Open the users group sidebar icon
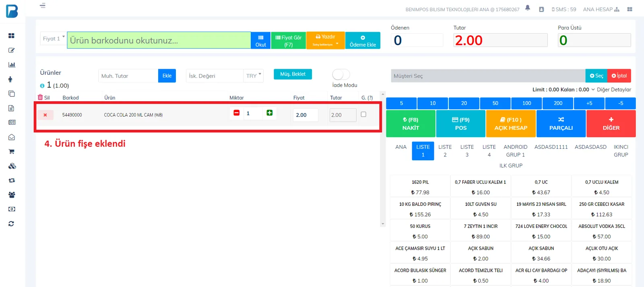The height and width of the screenshot is (287, 644). (12, 195)
